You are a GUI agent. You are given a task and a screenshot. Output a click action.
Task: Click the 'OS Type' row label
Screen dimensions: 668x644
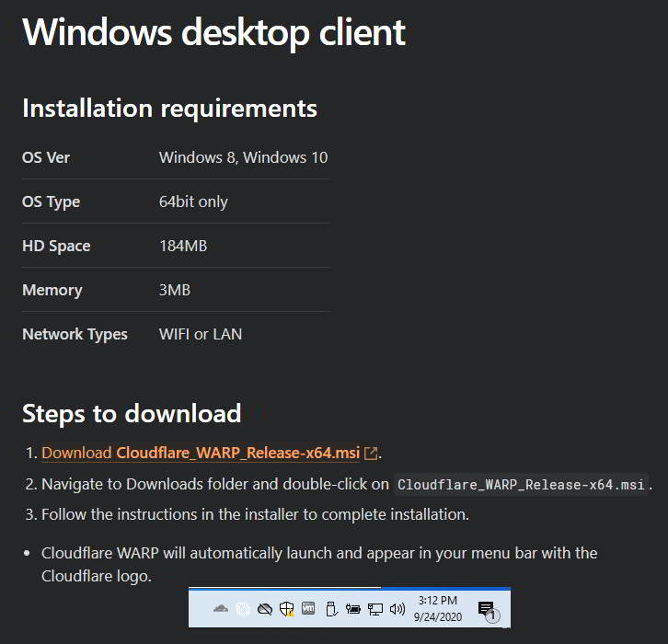(x=52, y=201)
